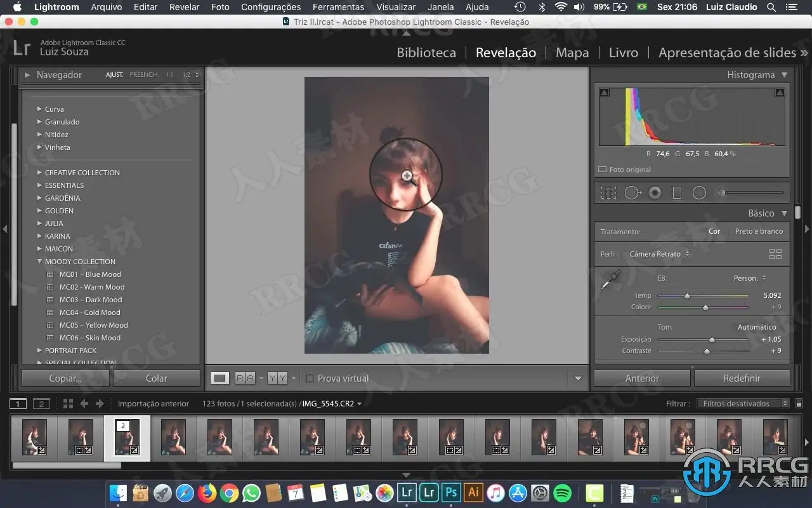This screenshot has width=812, height=508.
Task: Adjust the Exposição slider handle
Action: tap(712, 340)
